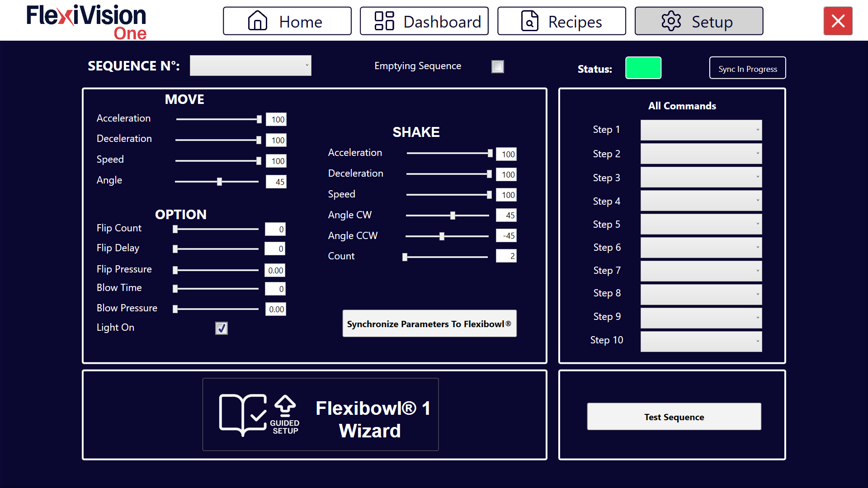Expand the Step 1 command dropdown

[x=701, y=130]
